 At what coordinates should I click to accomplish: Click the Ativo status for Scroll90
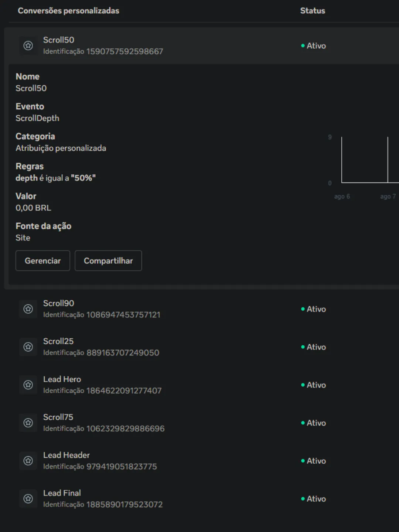click(313, 309)
